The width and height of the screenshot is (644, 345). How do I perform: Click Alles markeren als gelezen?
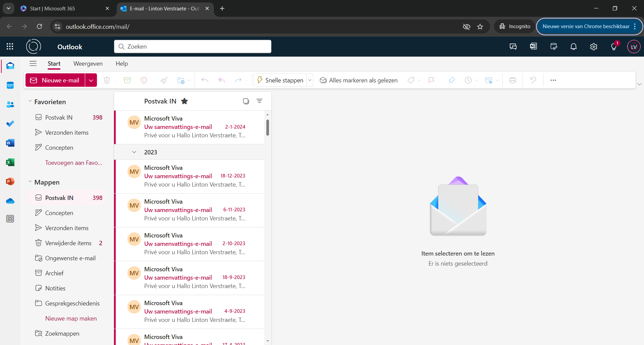(x=359, y=80)
